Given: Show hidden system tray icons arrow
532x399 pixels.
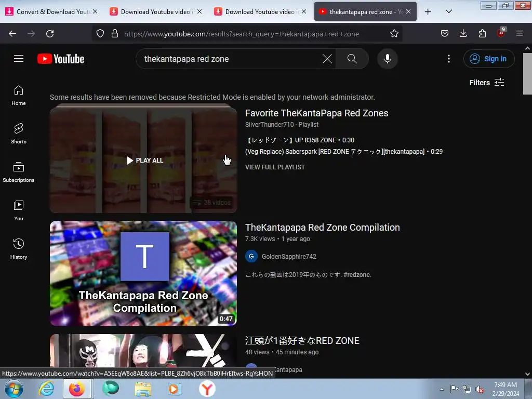Looking at the screenshot, I should 442,389.
